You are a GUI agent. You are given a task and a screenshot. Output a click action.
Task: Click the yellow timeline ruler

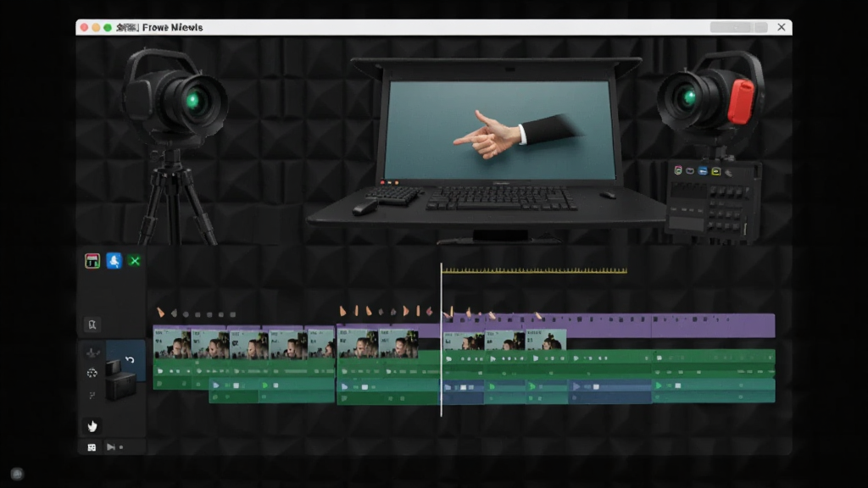pos(534,270)
